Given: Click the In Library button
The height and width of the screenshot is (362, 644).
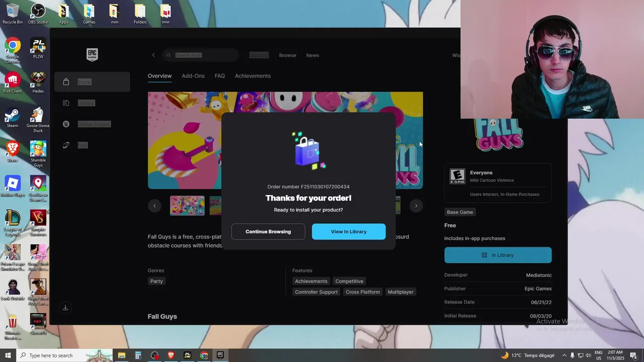Looking at the screenshot, I should [x=498, y=255].
